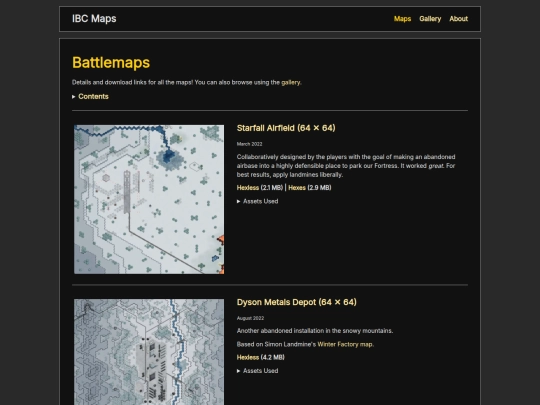
Task: Follow the inline gallery link in the intro
Action: (291, 83)
